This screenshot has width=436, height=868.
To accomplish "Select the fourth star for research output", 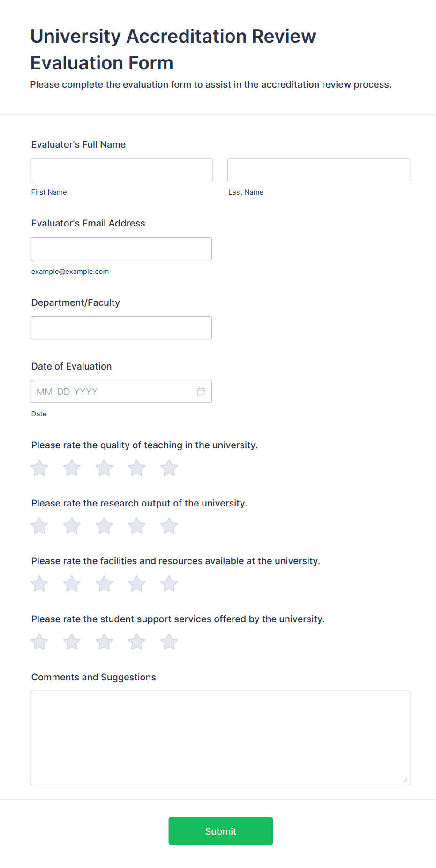I will click(x=136, y=526).
